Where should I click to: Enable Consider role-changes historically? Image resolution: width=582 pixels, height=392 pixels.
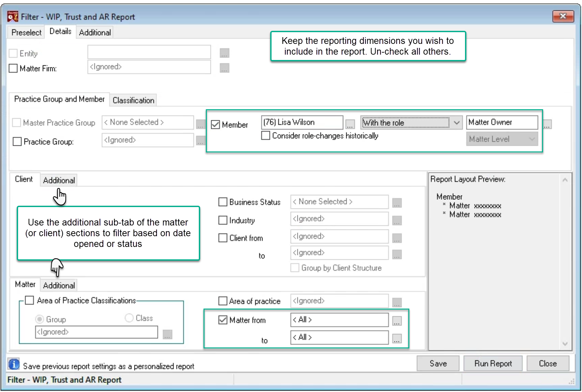click(x=266, y=136)
